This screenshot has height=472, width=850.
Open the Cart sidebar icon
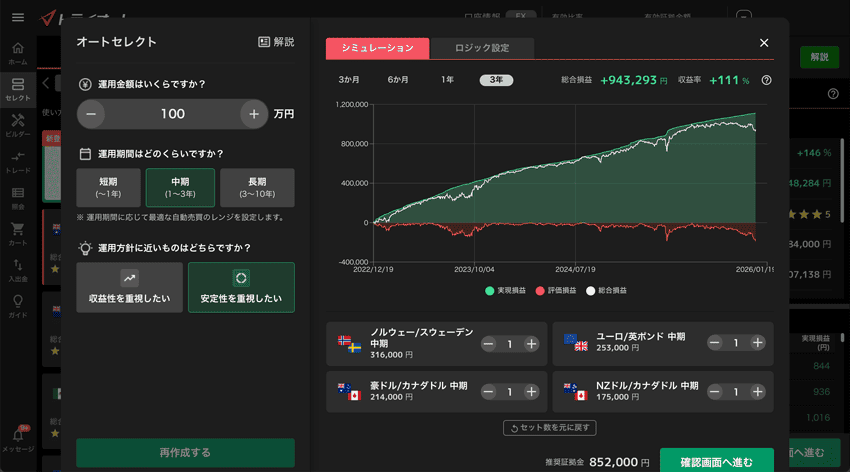(18, 235)
